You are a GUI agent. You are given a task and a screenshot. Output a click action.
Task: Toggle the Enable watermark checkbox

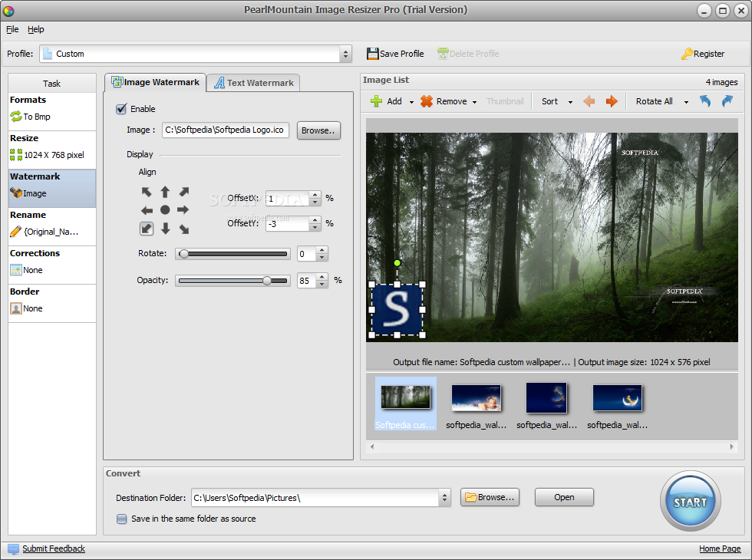121,109
